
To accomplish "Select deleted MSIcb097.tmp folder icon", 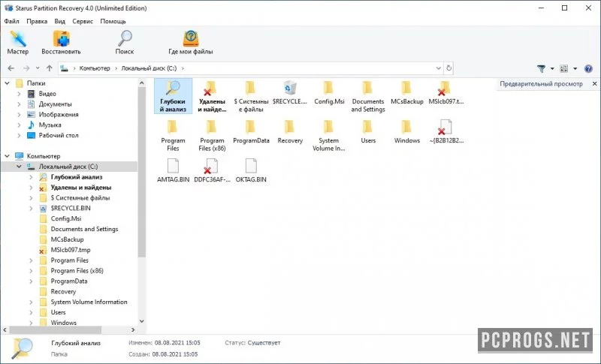I will [445, 92].
